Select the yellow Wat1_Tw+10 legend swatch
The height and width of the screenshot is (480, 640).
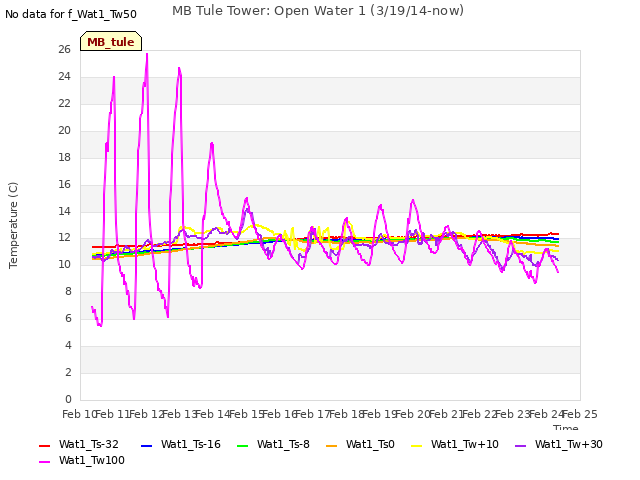[x=416, y=446]
